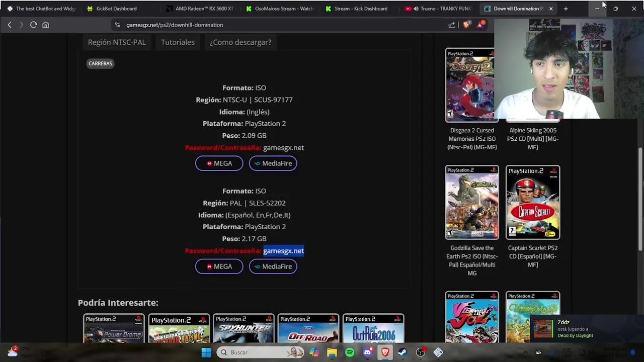Open Steam from the taskbar
Viewport: 644px width, 362px height.
403,352
